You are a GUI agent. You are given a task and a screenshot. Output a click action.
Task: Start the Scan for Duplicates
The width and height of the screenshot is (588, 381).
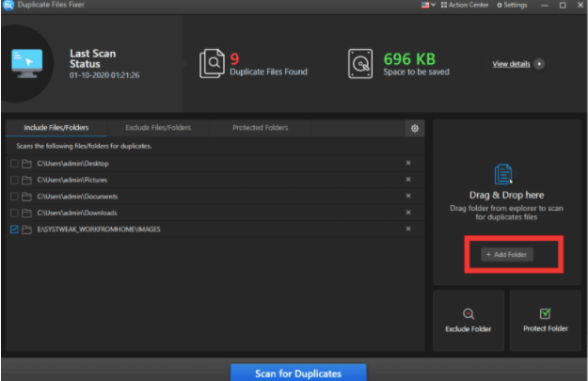click(x=298, y=373)
